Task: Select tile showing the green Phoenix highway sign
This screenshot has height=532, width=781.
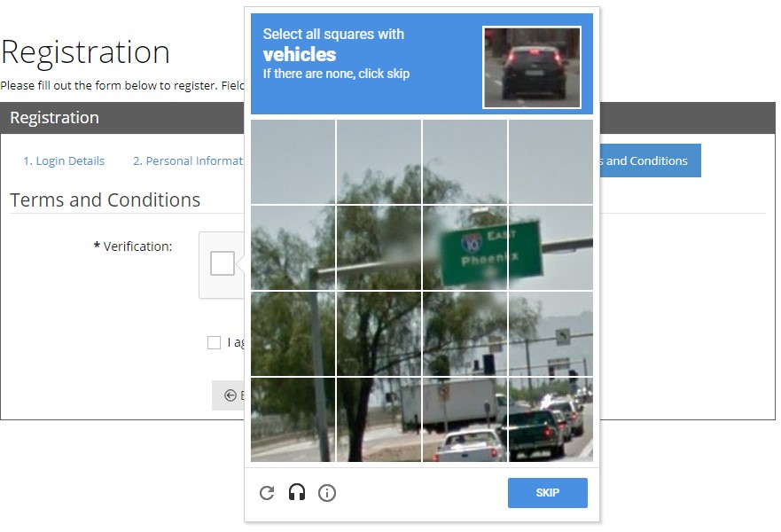Action: [465, 247]
